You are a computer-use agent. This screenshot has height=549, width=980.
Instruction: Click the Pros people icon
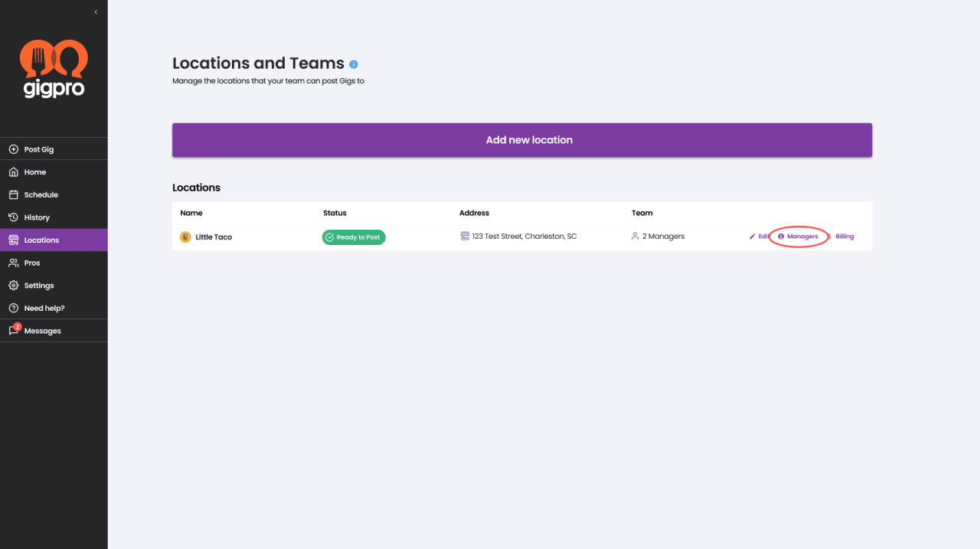pos(13,263)
